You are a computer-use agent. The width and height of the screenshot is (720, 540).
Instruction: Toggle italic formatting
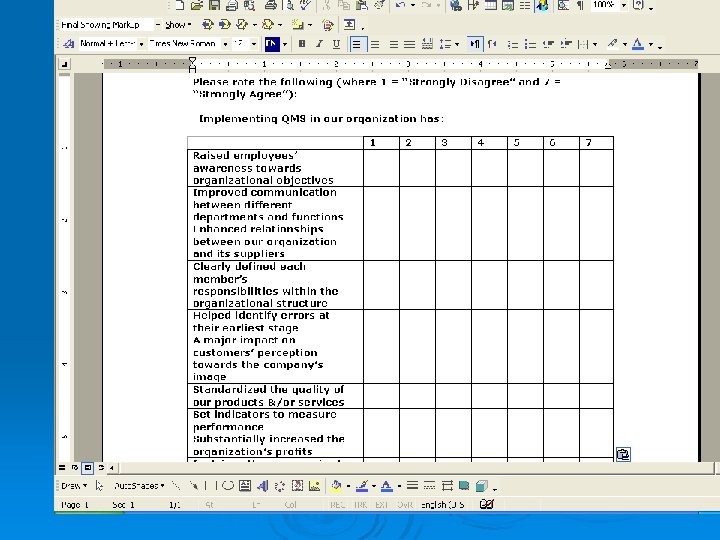319,44
